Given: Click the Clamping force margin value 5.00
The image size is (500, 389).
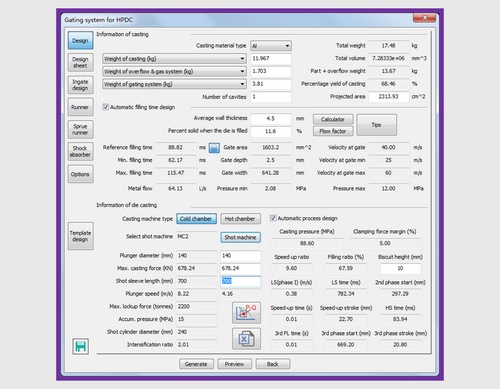Looking at the screenshot, I should click(x=385, y=243).
